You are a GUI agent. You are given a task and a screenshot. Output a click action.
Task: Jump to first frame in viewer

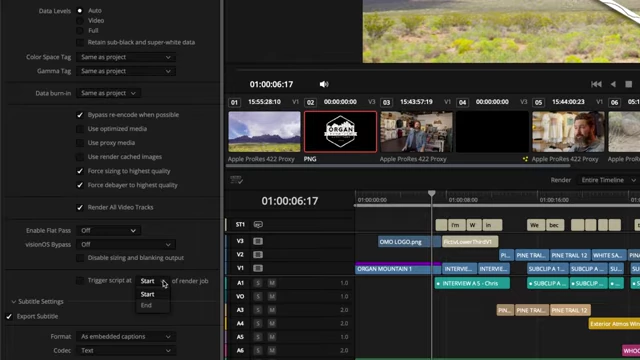click(x=596, y=84)
